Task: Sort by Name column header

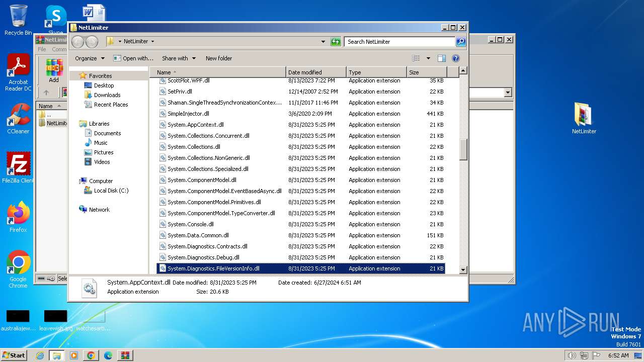Action: tap(218, 72)
